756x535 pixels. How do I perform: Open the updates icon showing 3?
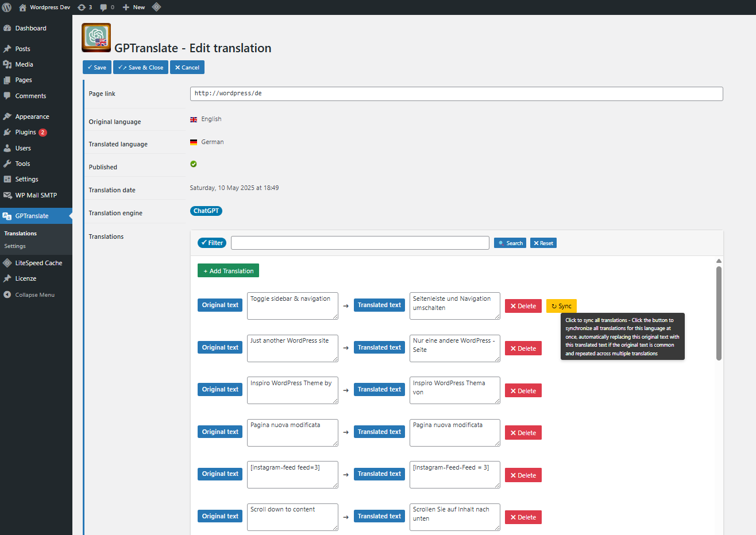click(84, 7)
